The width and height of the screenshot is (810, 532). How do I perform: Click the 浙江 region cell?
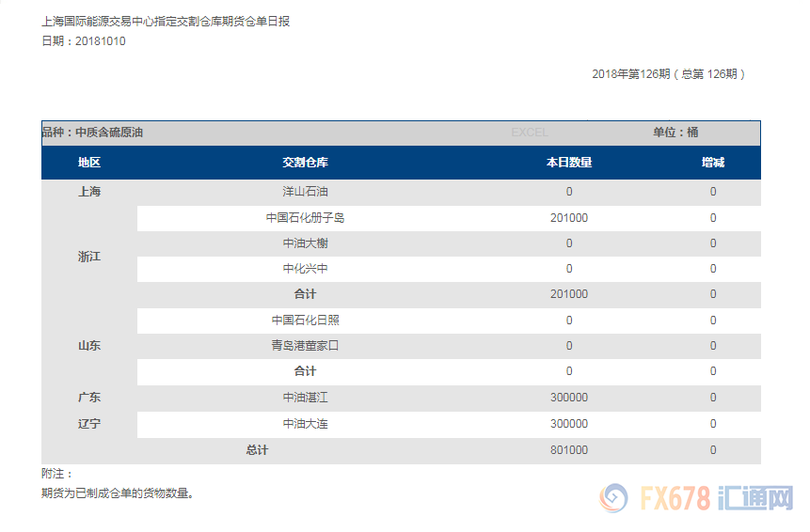[x=89, y=257]
